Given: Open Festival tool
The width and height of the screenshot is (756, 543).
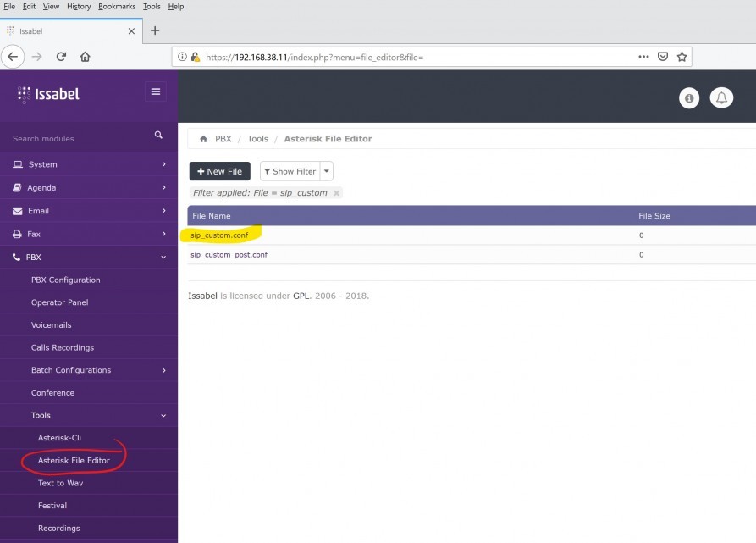Looking at the screenshot, I should click(x=52, y=506).
